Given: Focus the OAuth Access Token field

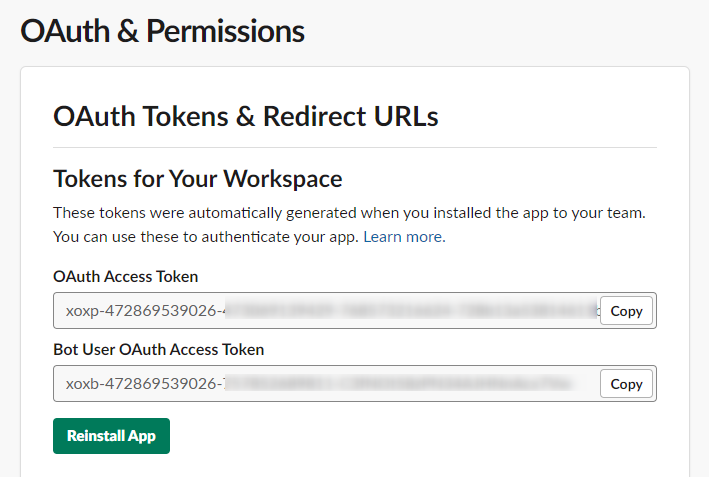Looking at the screenshot, I should click(x=326, y=311).
